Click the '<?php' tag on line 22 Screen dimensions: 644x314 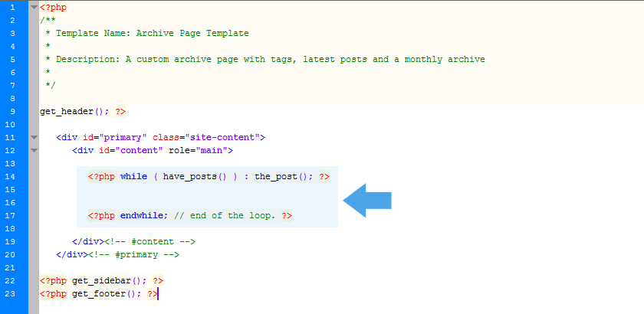pos(53,281)
